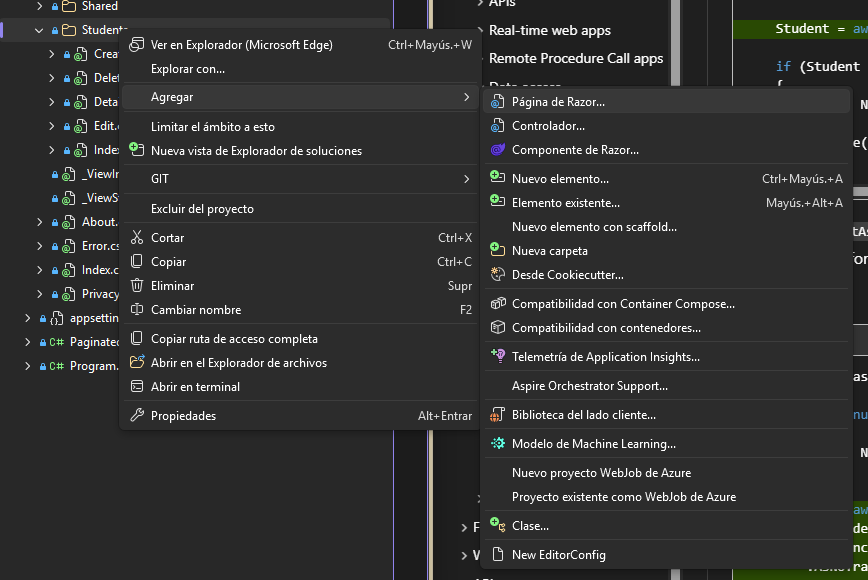
Task: Click the Cambiar nombre rename icon
Action: point(137,309)
